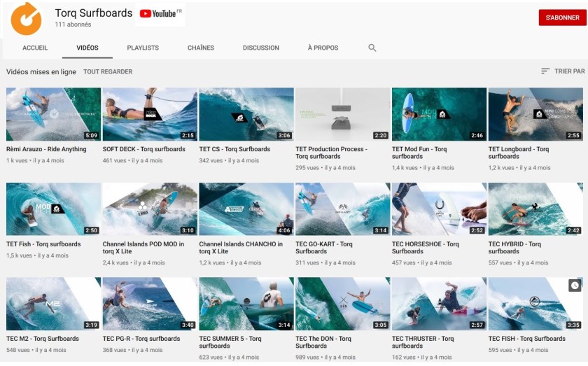The image size is (588, 366).
Task: Select the Discussion tab
Action: click(261, 48)
